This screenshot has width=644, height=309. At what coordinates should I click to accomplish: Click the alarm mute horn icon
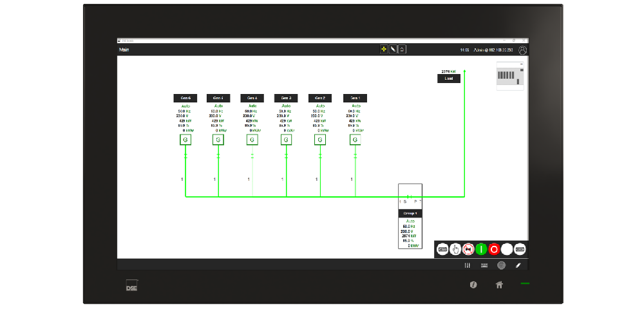coord(469,249)
